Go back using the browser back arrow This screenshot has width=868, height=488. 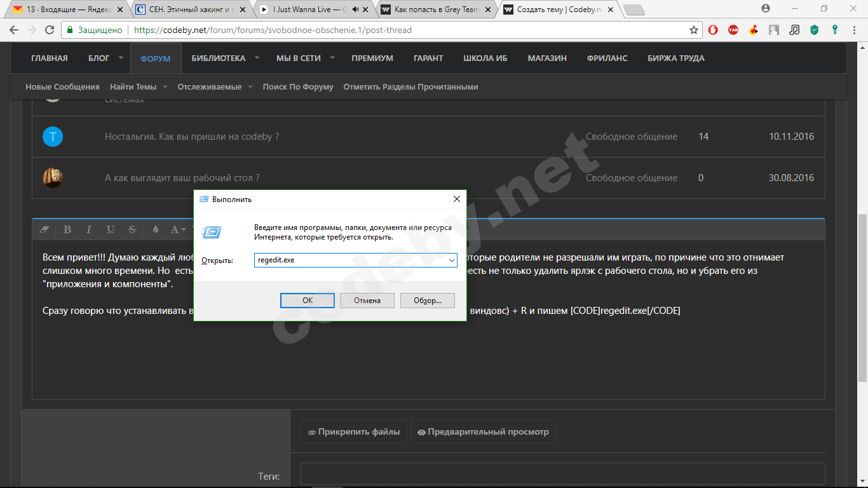[x=14, y=30]
